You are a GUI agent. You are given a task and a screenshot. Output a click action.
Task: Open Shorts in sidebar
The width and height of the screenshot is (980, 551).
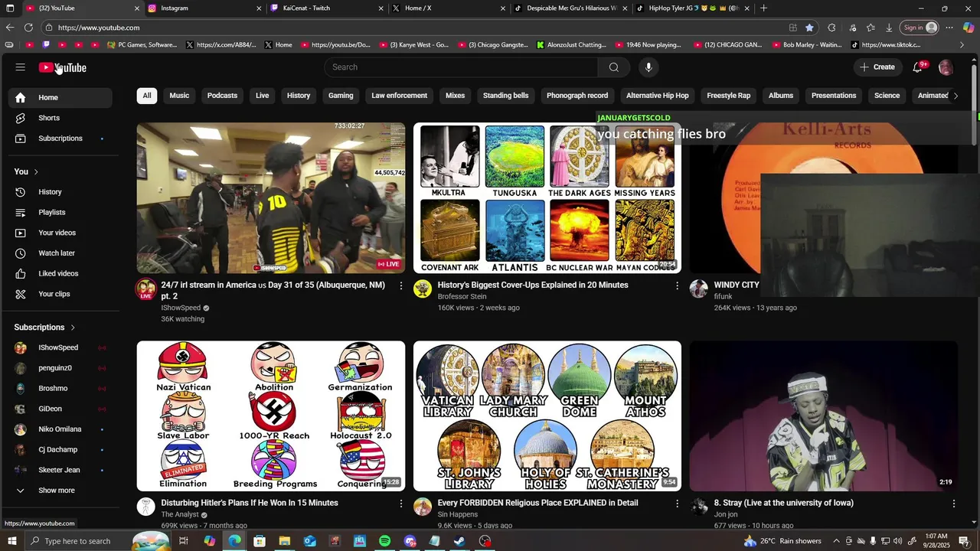pyautogui.click(x=60, y=118)
